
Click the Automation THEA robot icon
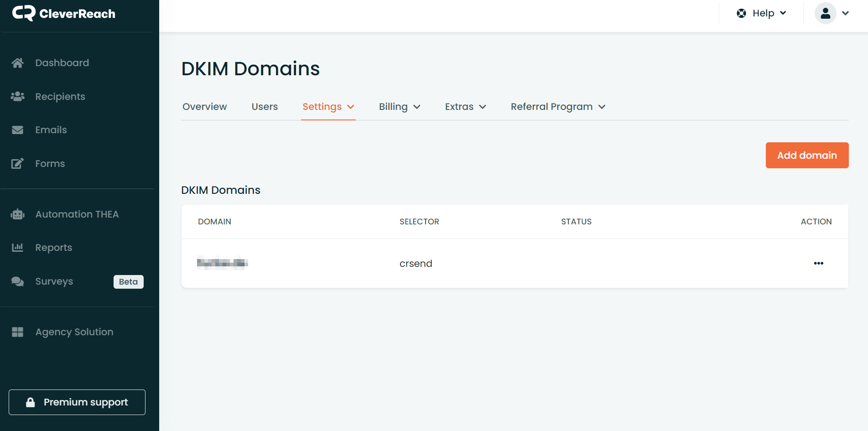18,214
